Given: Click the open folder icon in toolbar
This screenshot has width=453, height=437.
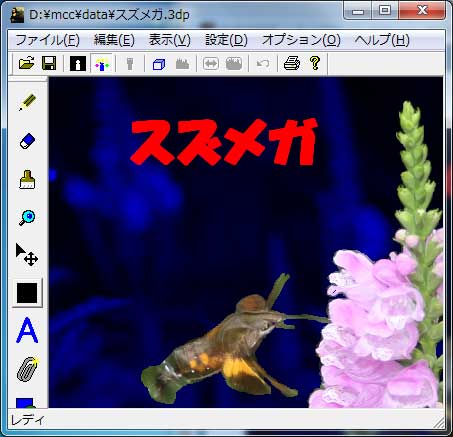Looking at the screenshot, I should 27,63.
